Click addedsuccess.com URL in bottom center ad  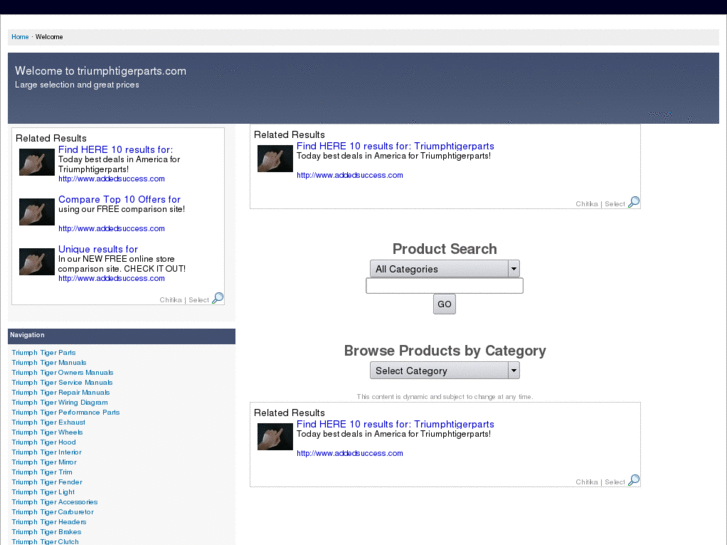click(350, 453)
